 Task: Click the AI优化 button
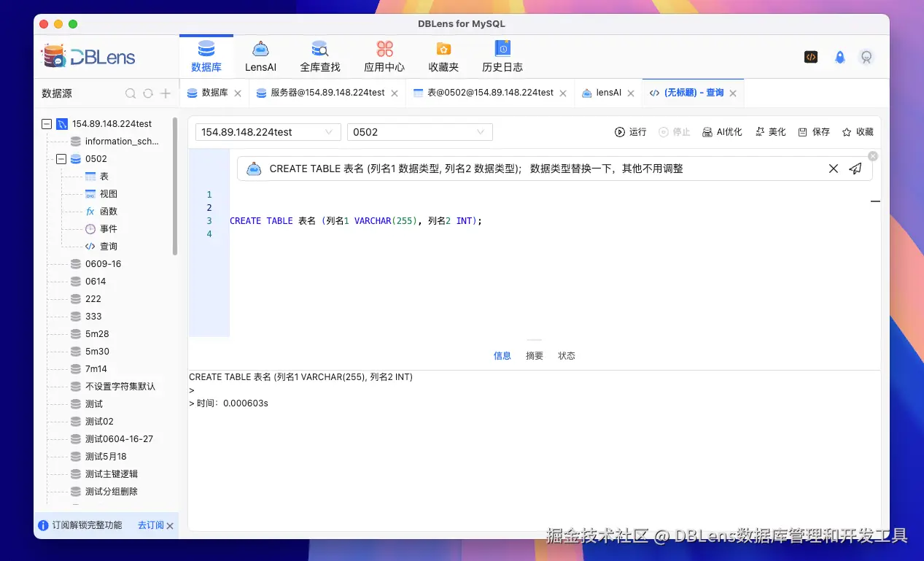[722, 132]
